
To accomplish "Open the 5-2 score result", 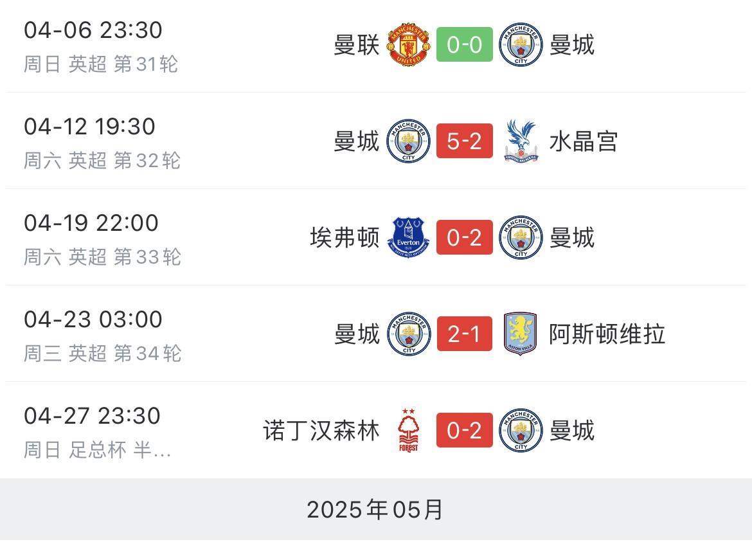I will 464,141.
